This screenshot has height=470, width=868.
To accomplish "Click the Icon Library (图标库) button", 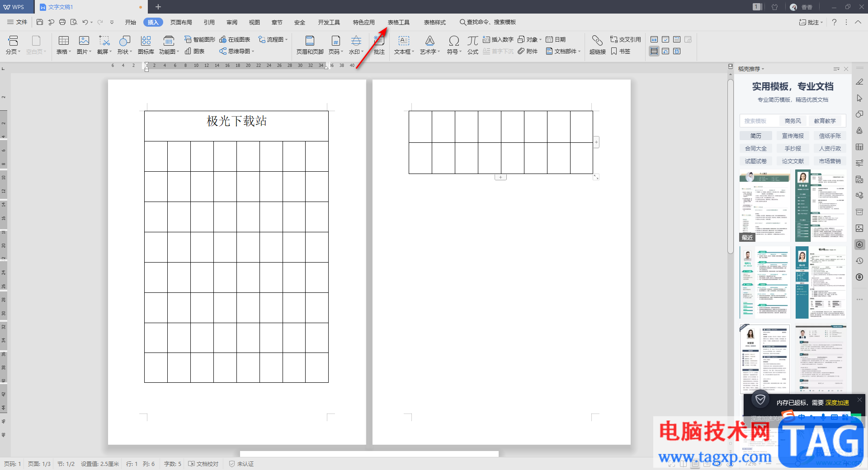I will point(146,45).
